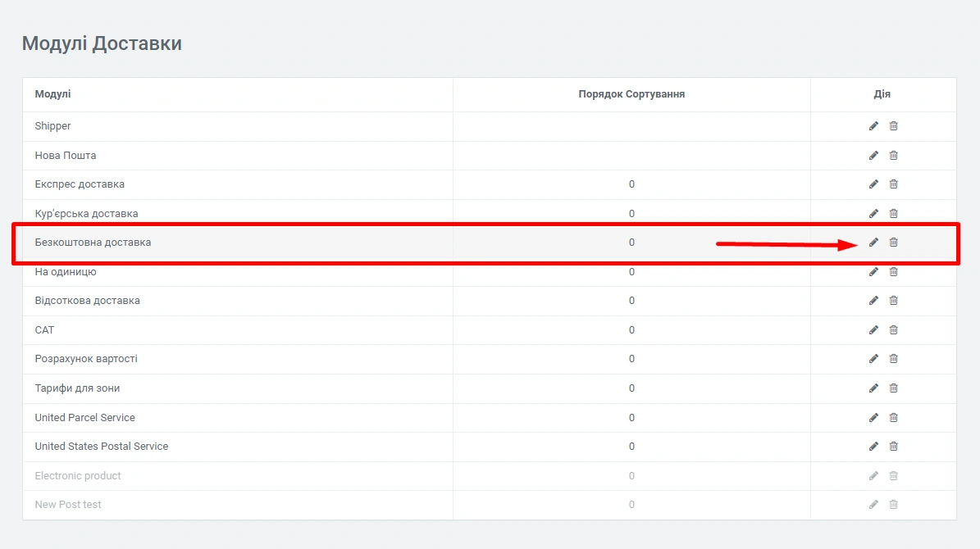
Task: Delete United States Postal Service module
Action: [x=894, y=447]
